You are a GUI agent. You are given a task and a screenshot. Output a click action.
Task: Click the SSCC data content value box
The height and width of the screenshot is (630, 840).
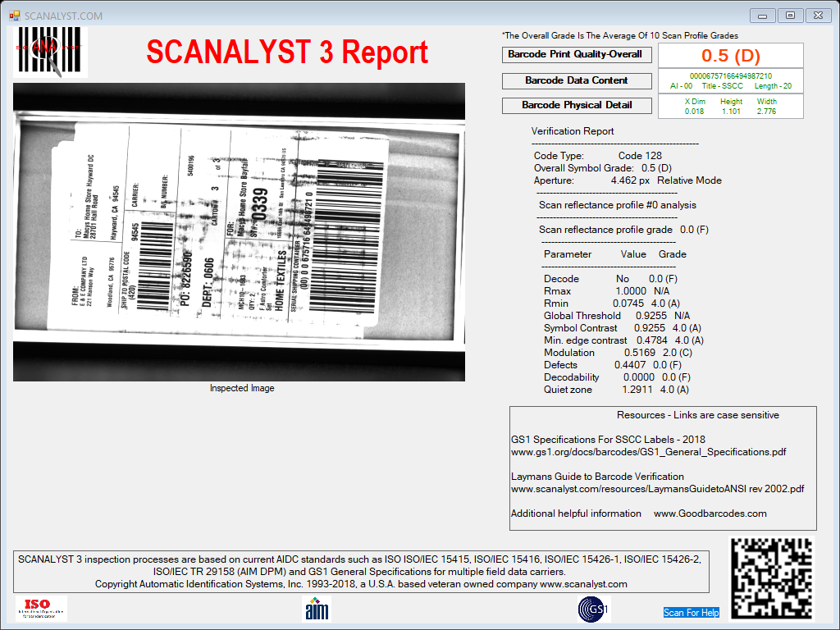pyautogui.click(x=731, y=81)
